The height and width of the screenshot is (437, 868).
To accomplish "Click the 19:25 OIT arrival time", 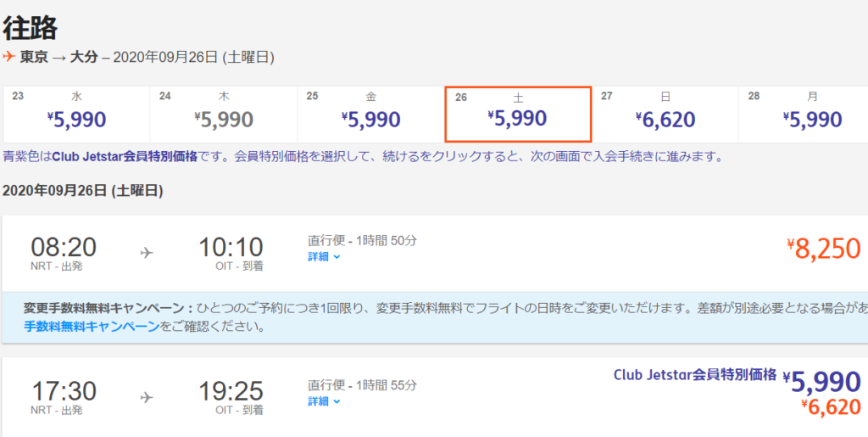I will pos(231,392).
